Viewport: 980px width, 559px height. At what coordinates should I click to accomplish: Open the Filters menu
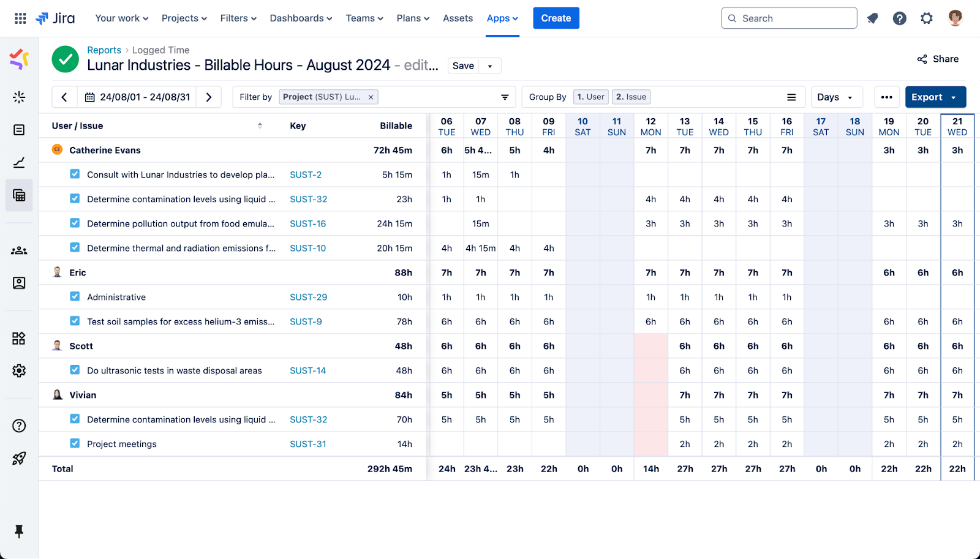tap(238, 18)
